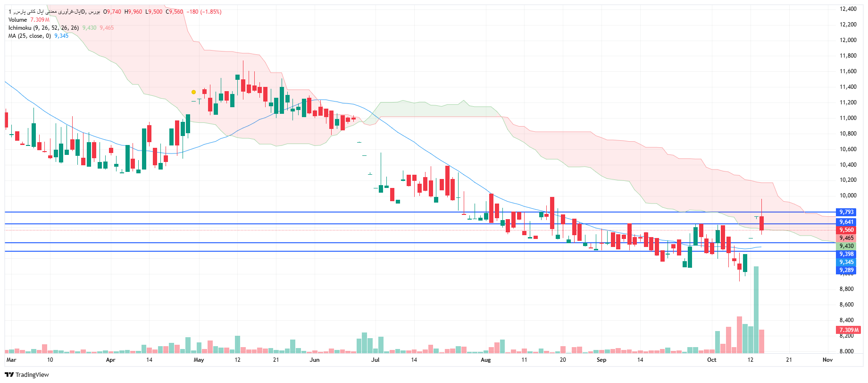The height and width of the screenshot is (383, 868).
Task: Click the TradingView logo
Action: pyautogui.click(x=27, y=374)
